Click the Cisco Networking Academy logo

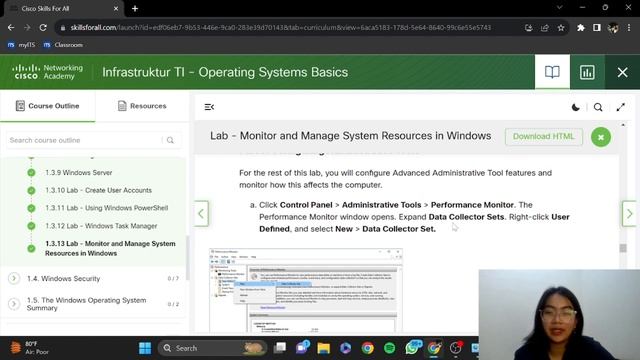point(47,72)
